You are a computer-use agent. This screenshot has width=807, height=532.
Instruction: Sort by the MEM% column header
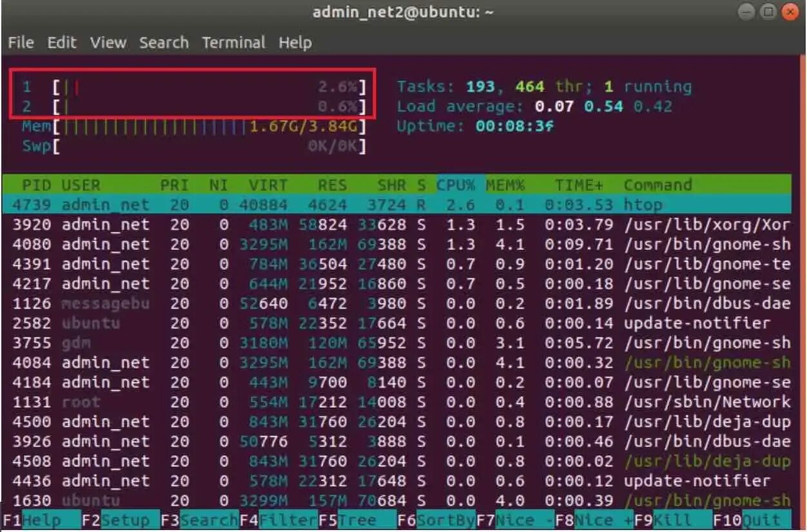coord(505,185)
